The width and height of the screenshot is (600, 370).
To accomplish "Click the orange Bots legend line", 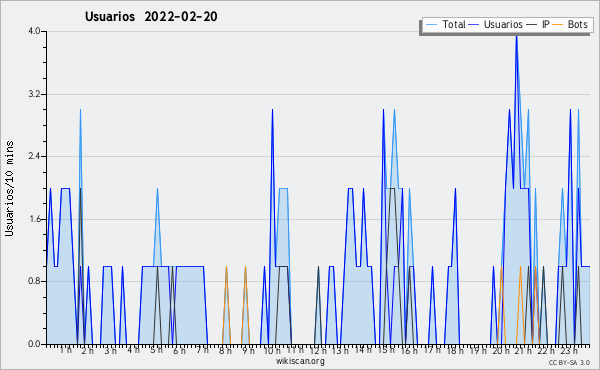I will click(558, 25).
